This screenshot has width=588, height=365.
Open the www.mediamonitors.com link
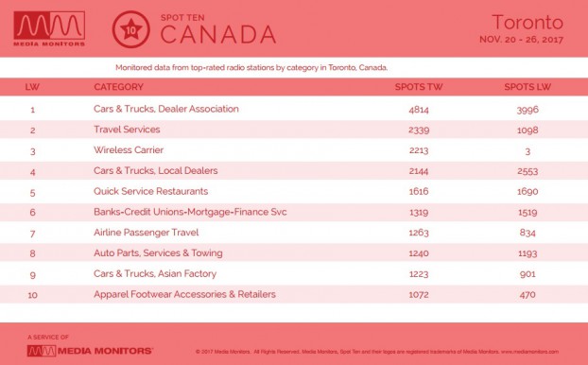tap(530, 352)
